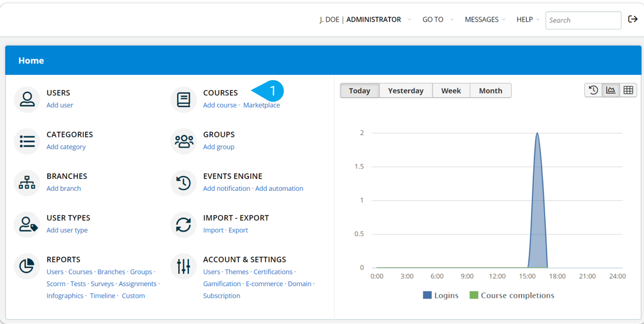Show the timeline history view icon
Viewport: 644px width, 324px height.
click(593, 90)
